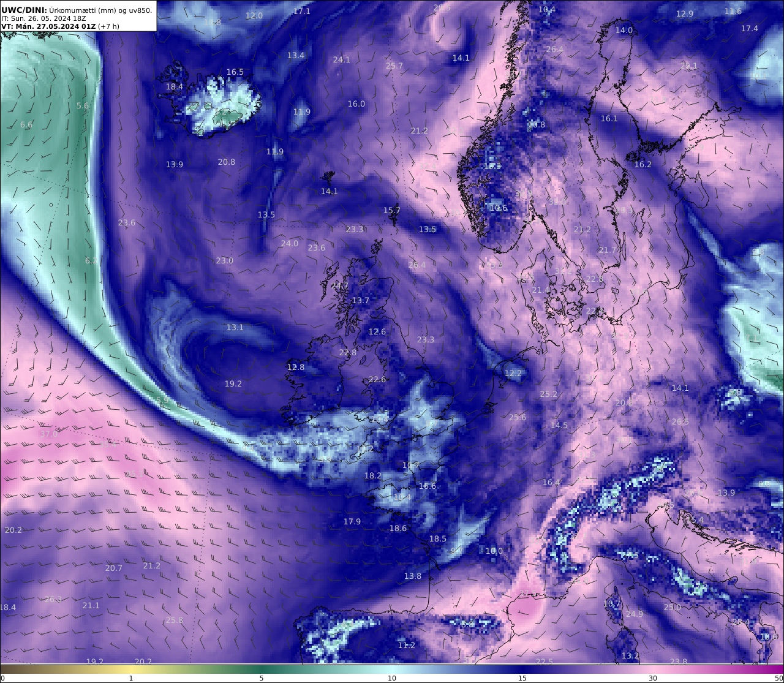Select the 20.7 value label
This screenshot has width=784, height=683.
coord(114,568)
